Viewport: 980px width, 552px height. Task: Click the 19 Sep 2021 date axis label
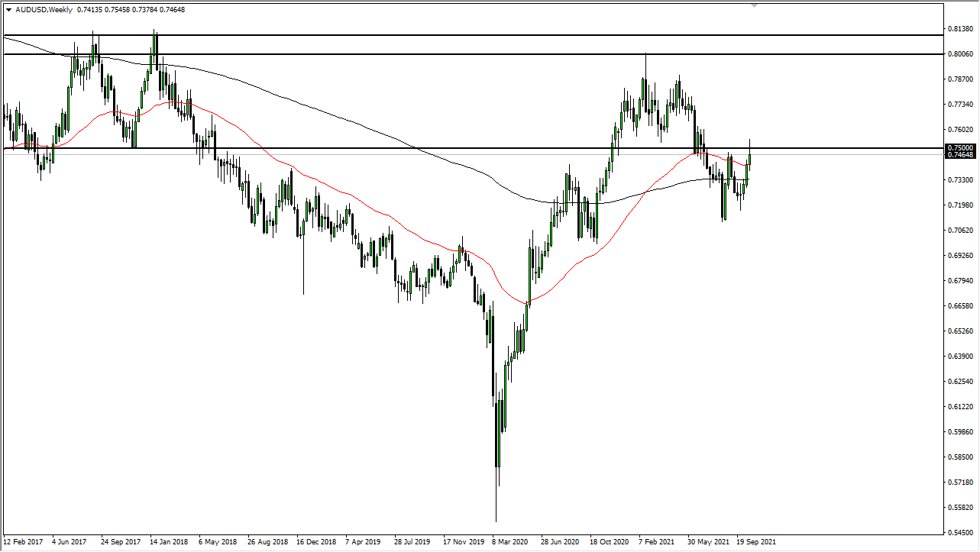[x=755, y=541]
